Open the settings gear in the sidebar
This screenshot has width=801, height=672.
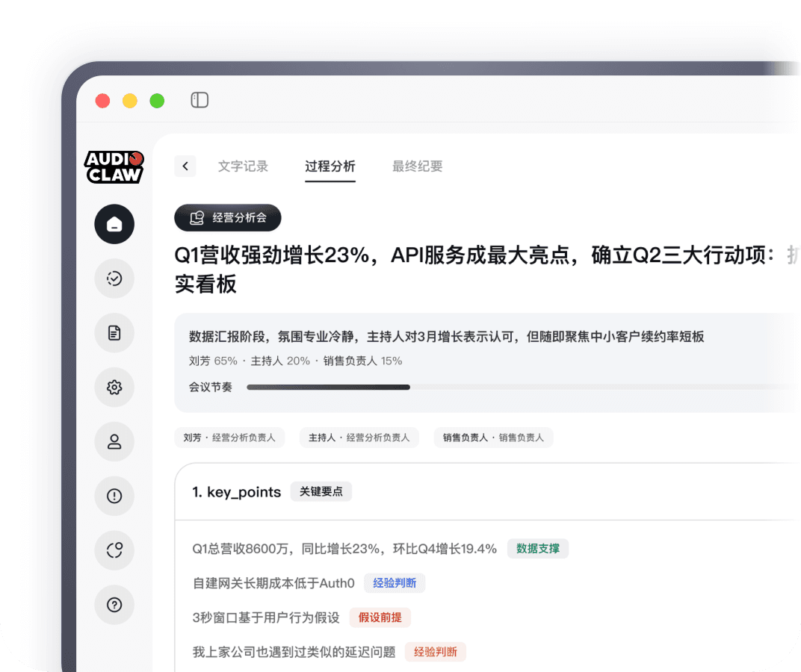(114, 388)
